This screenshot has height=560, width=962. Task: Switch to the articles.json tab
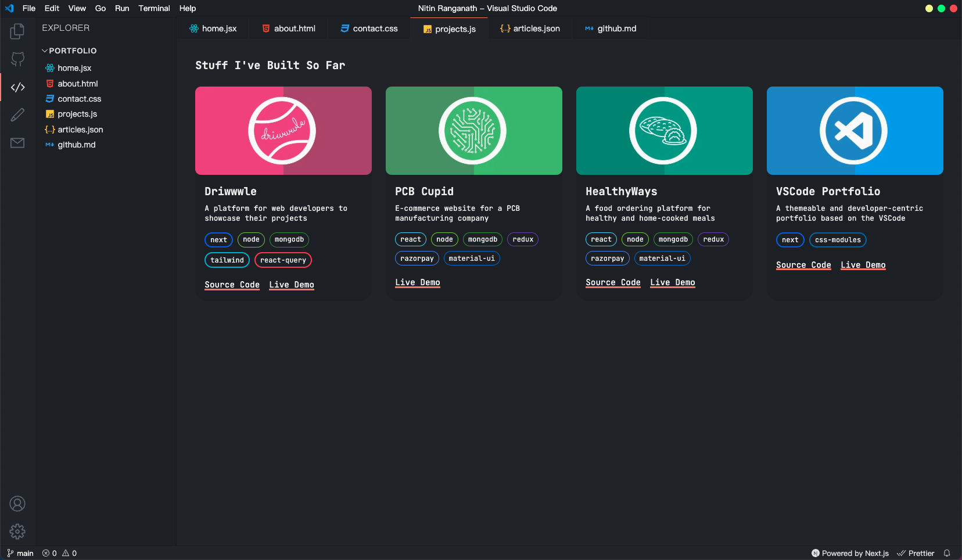pyautogui.click(x=530, y=28)
